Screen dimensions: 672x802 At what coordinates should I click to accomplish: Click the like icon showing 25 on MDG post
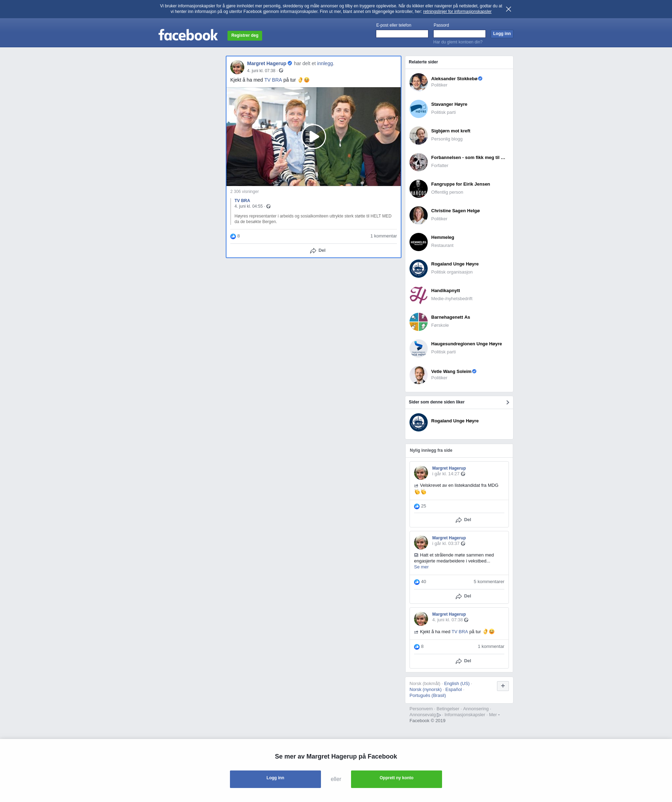coord(417,506)
